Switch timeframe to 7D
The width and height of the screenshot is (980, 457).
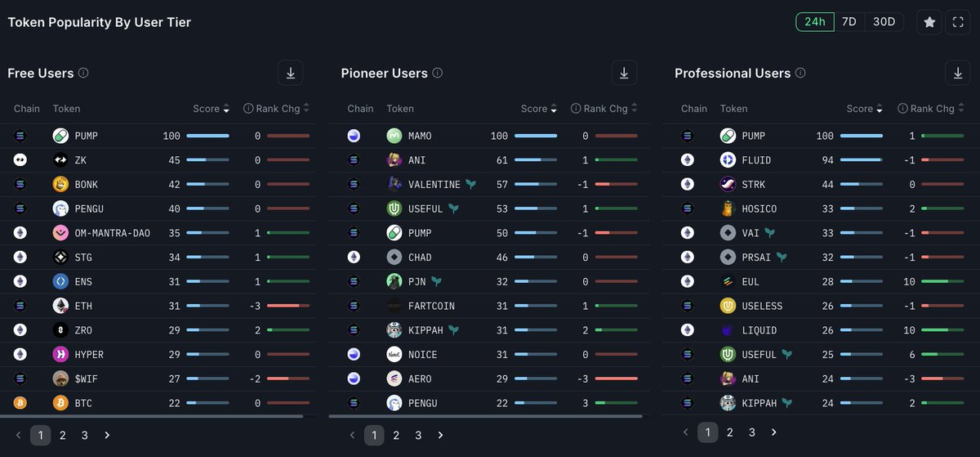point(849,22)
